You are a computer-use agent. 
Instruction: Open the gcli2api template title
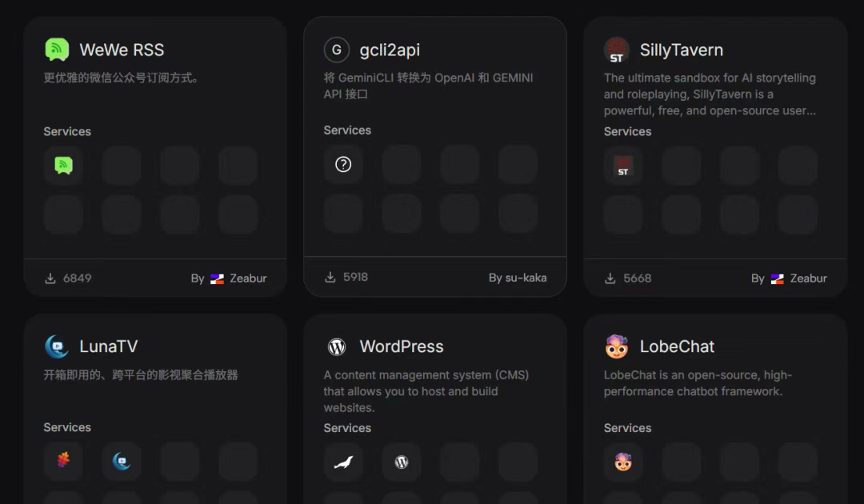point(390,50)
